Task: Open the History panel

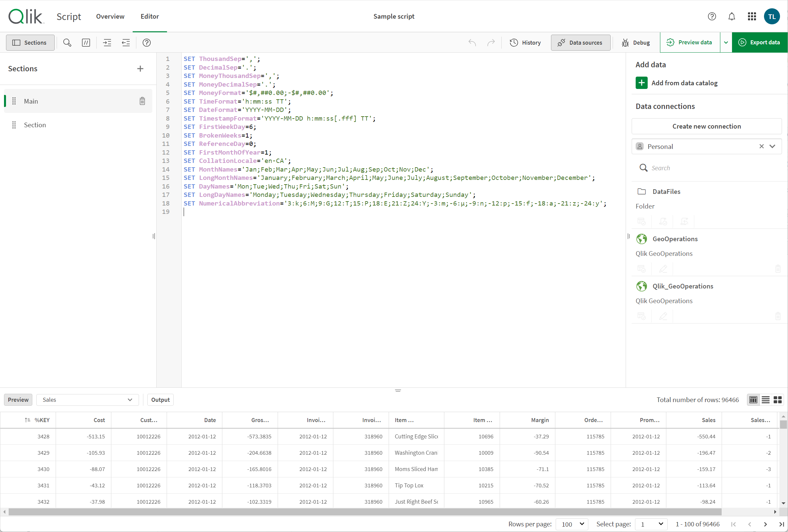Action: pos(525,42)
